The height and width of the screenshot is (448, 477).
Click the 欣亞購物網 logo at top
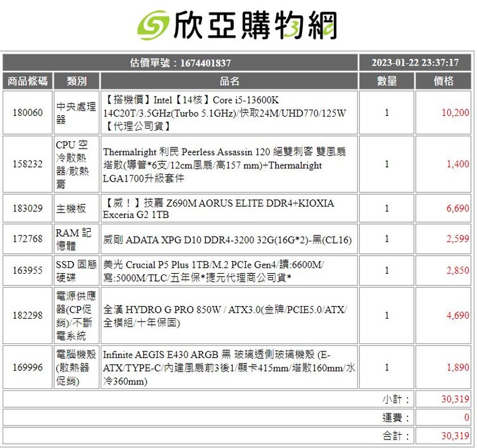[x=237, y=25]
